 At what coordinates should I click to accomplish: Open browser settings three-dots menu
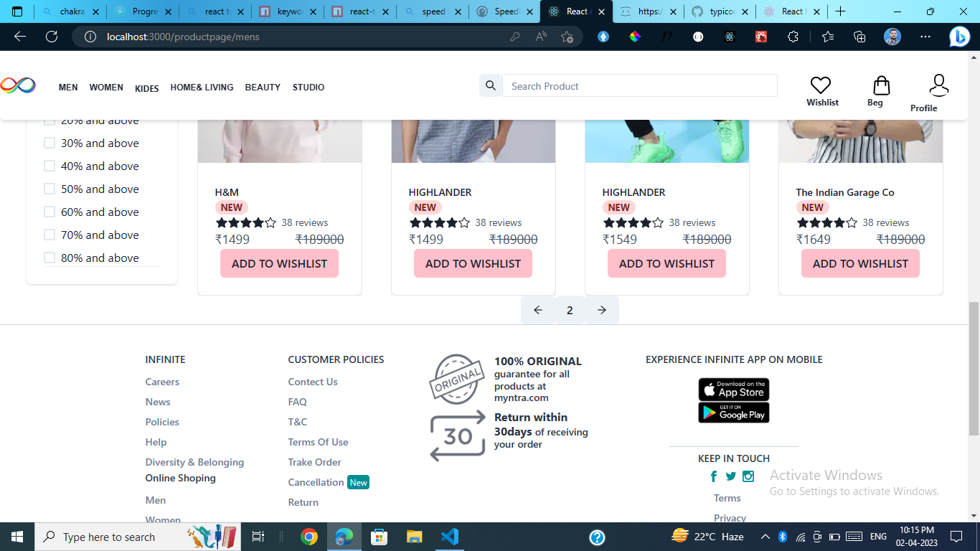(925, 37)
